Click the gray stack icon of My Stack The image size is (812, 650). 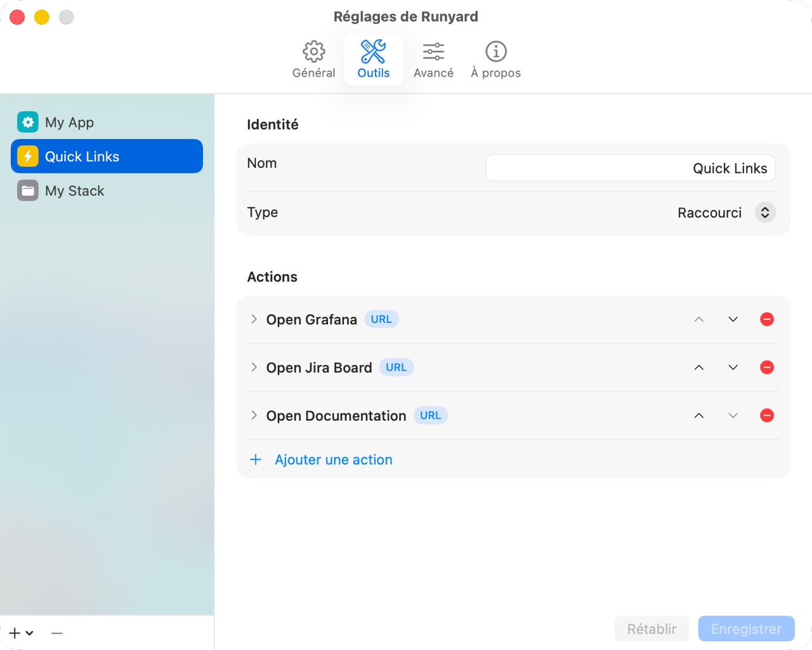(28, 190)
